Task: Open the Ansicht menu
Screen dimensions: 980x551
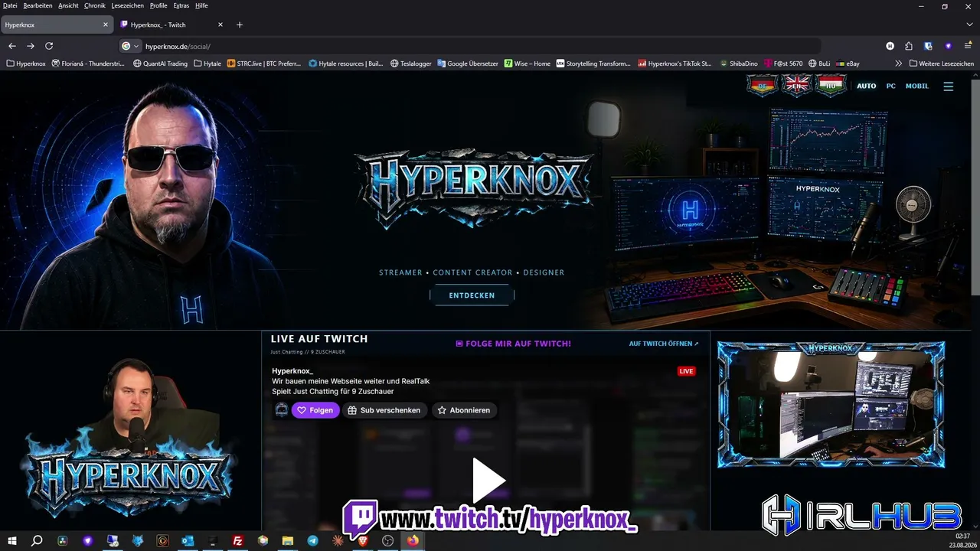Action: coord(68,5)
